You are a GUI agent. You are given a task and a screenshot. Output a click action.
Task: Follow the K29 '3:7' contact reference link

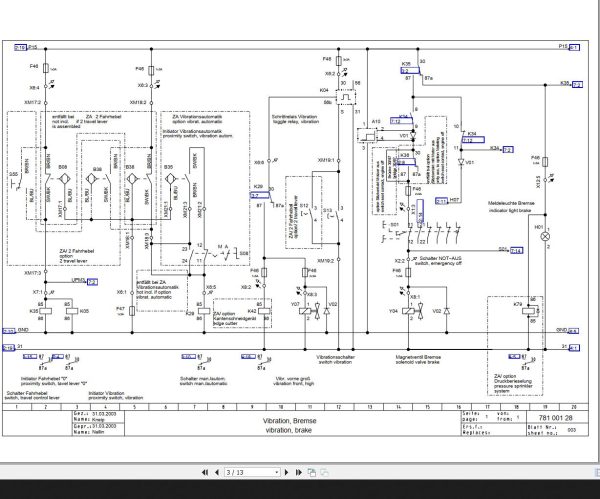pyautogui.click(x=260, y=196)
